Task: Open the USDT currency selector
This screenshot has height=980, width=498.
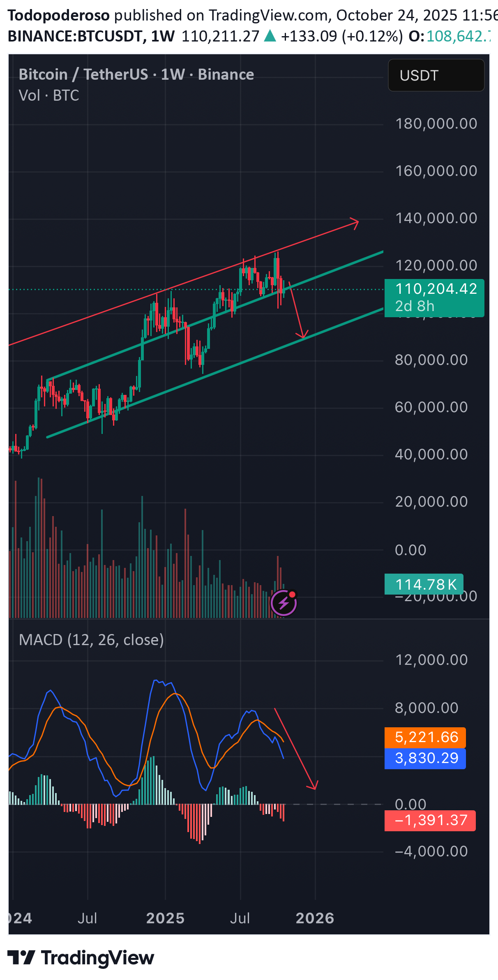Action: pyautogui.click(x=436, y=76)
